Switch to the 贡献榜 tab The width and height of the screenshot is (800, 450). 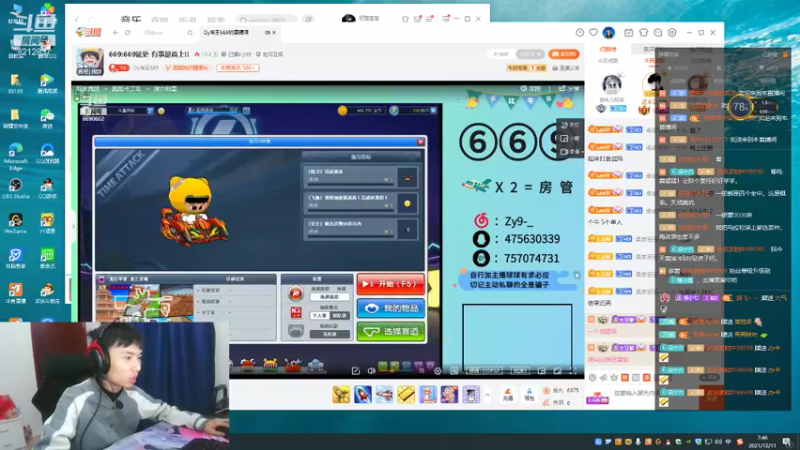click(608, 49)
